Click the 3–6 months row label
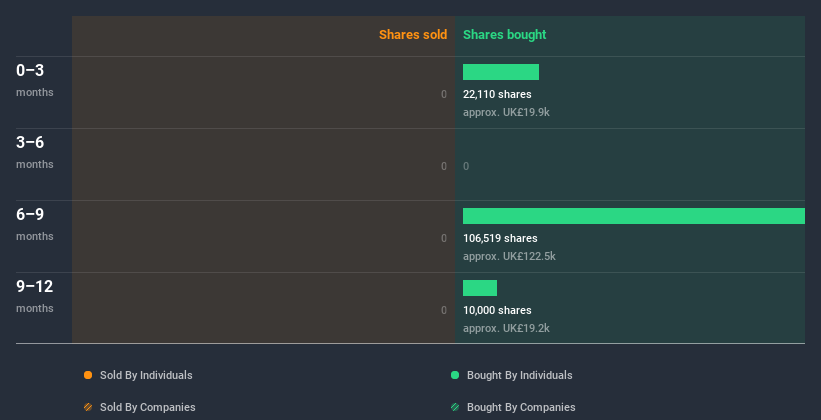The image size is (821, 420). (x=35, y=152)
